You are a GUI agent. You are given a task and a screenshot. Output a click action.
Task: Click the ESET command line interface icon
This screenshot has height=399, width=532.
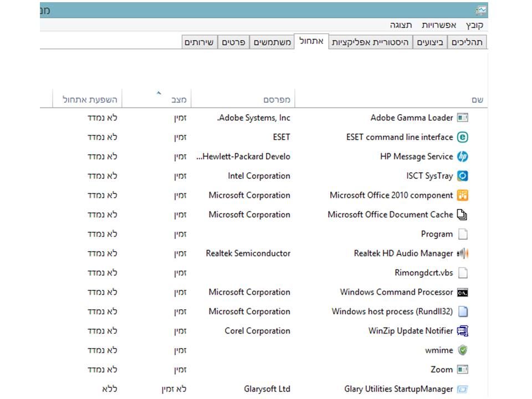[462, 137]
